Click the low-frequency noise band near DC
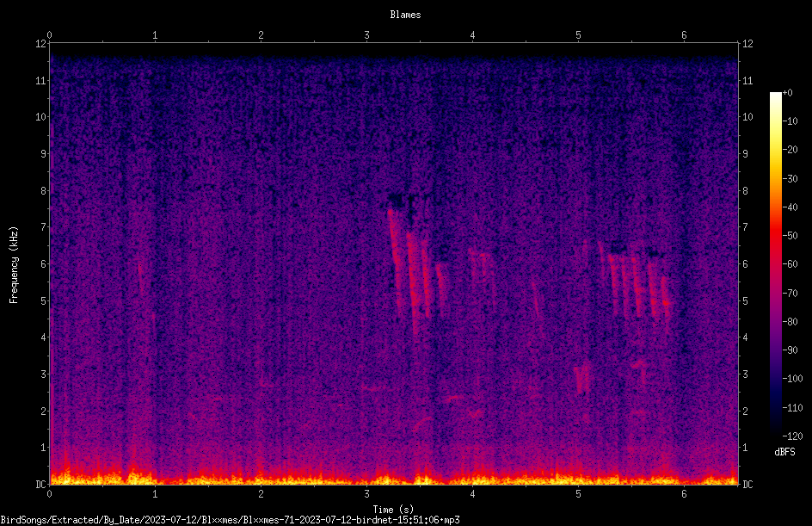 point(394,477)
